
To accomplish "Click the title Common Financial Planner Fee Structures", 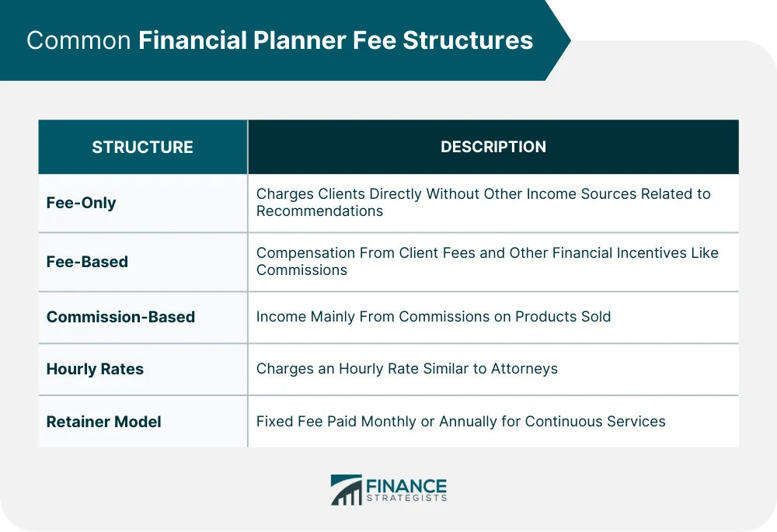I will pos(280,40).
